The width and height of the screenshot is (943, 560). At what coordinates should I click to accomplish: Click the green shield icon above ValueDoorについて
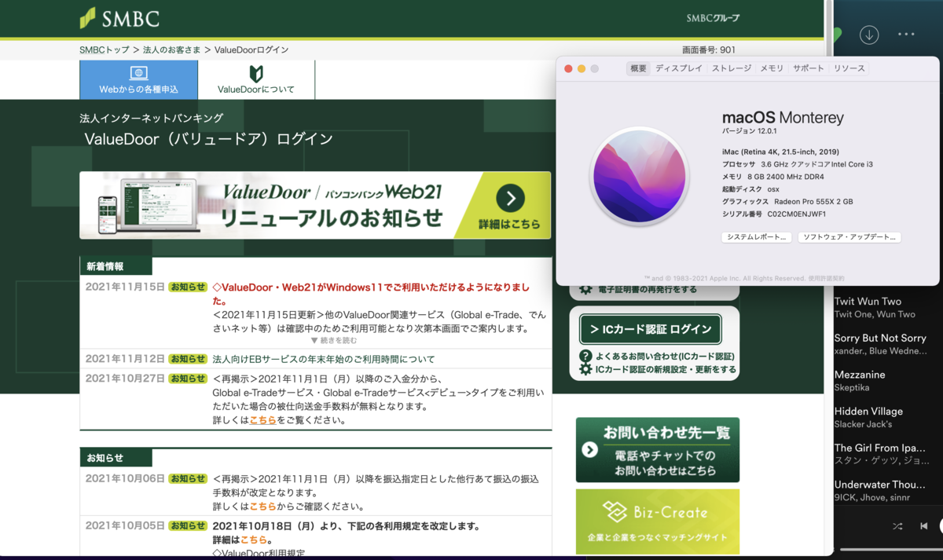coord(255,74)
